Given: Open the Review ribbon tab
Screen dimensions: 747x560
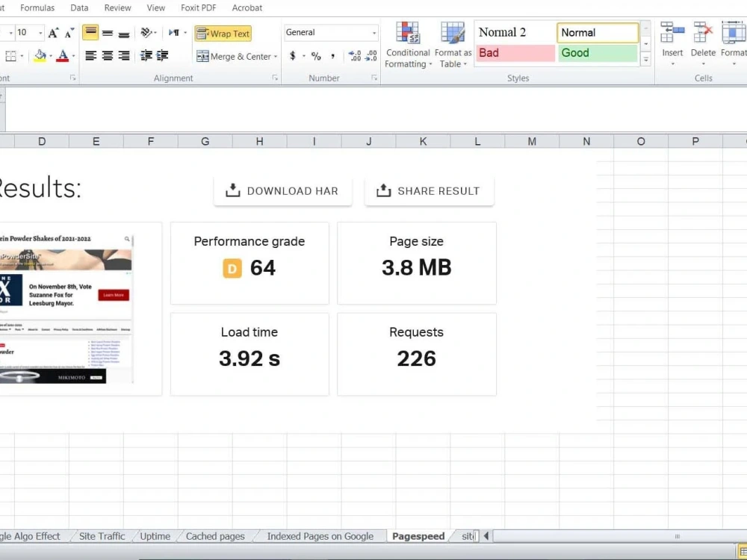Looking at the screenshot, I should click(118, 7).
